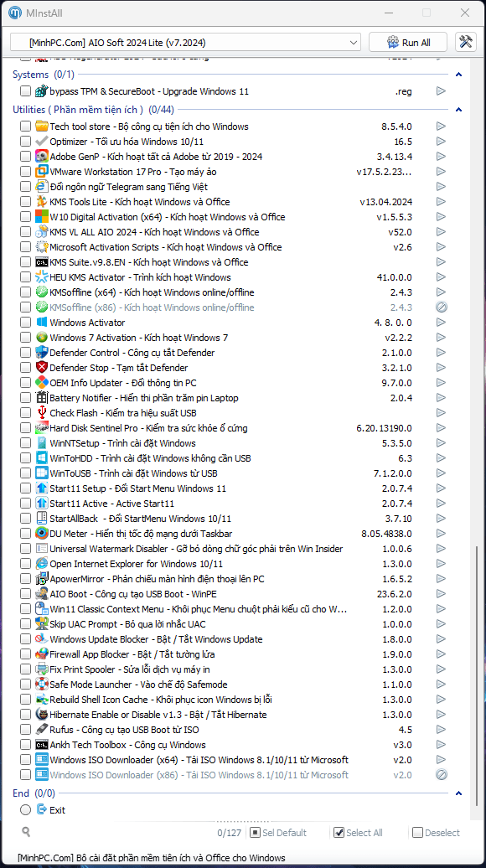
Task: Tick the Microsoft Activation Scripts checkbox
Action: (x=25, y=247)
